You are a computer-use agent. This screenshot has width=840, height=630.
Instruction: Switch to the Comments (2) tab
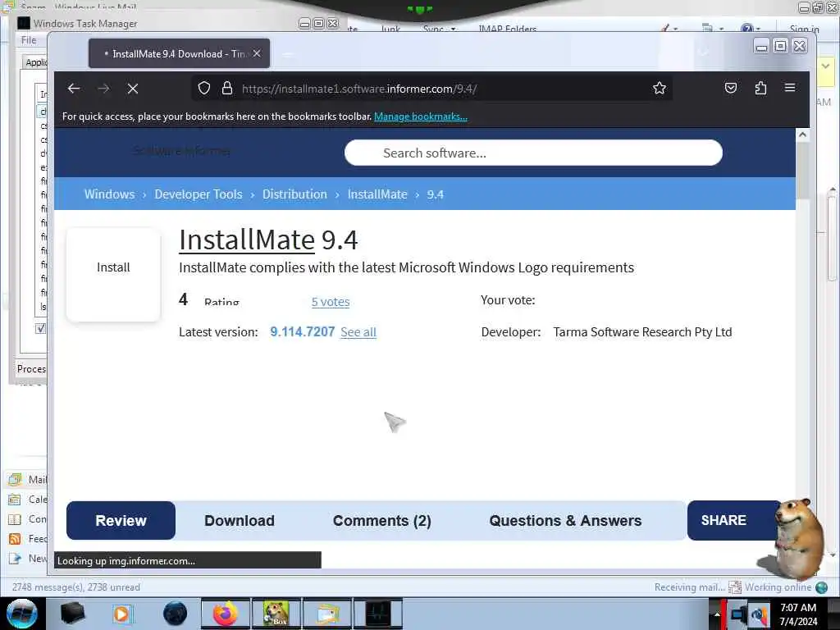(382, 521)
